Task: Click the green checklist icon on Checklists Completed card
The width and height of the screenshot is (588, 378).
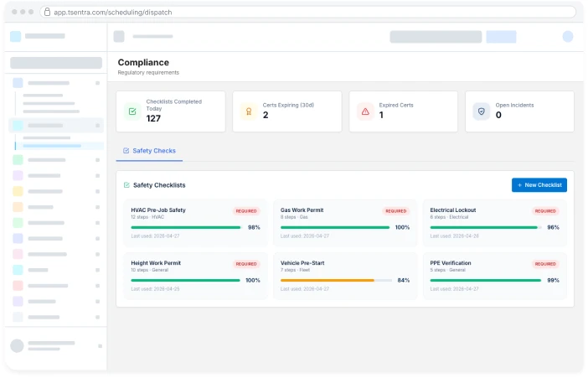Action: (x=132, y=111)
